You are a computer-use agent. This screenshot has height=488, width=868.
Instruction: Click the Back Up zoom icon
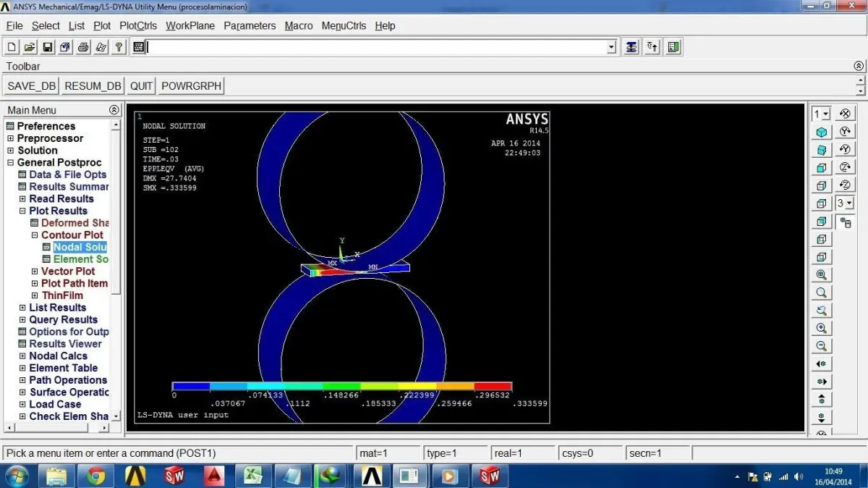(x=821, y=311)
